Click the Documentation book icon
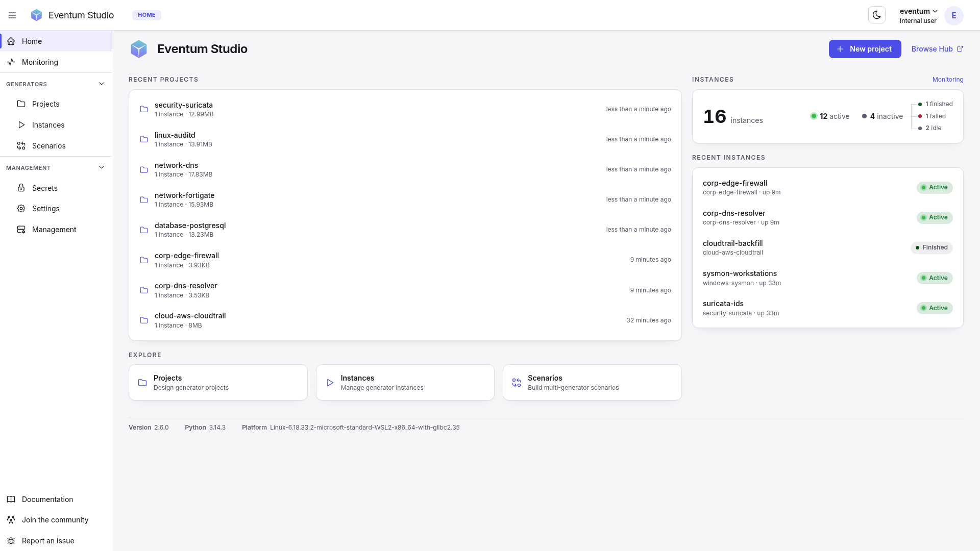Screen dimensions: 980x551 coord(11,499)
